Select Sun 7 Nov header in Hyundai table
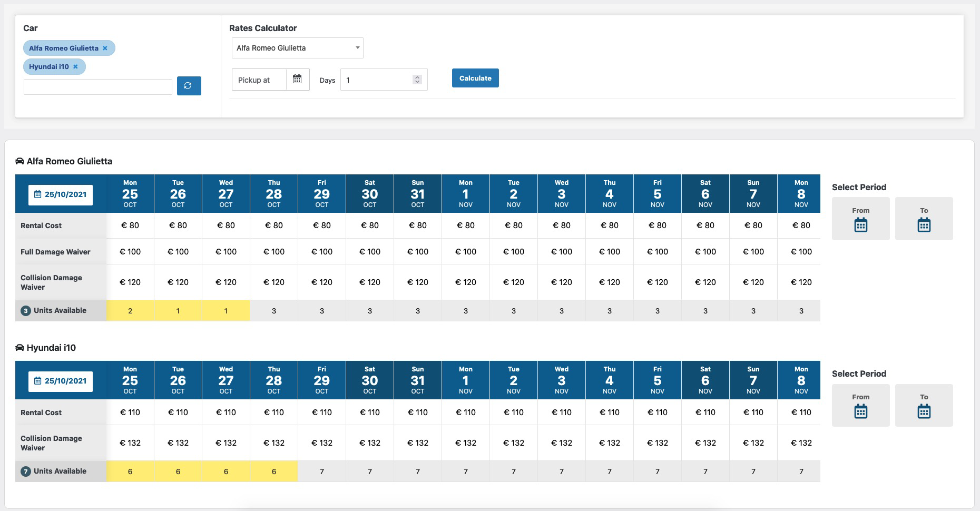This screenshot has width=980, height=511. 753,380
